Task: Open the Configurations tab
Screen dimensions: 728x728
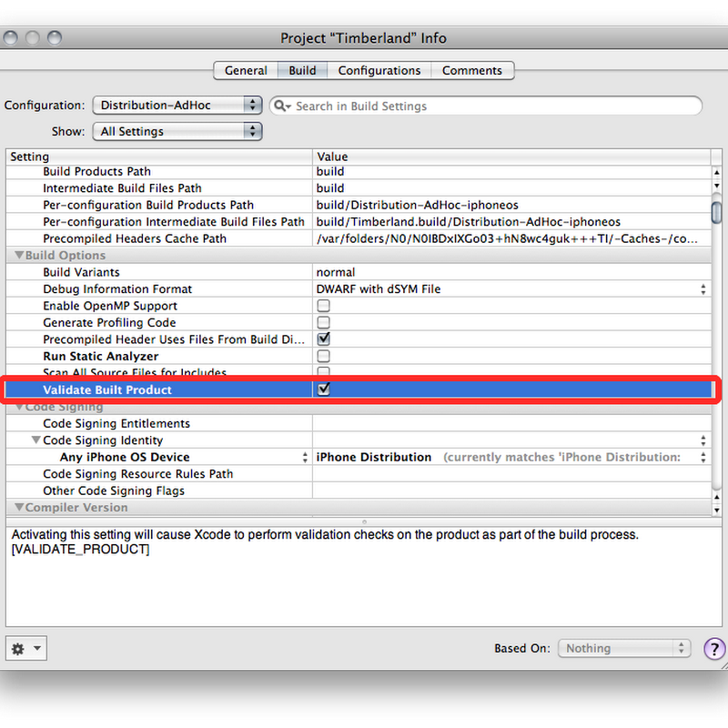Action: (379, 71)
